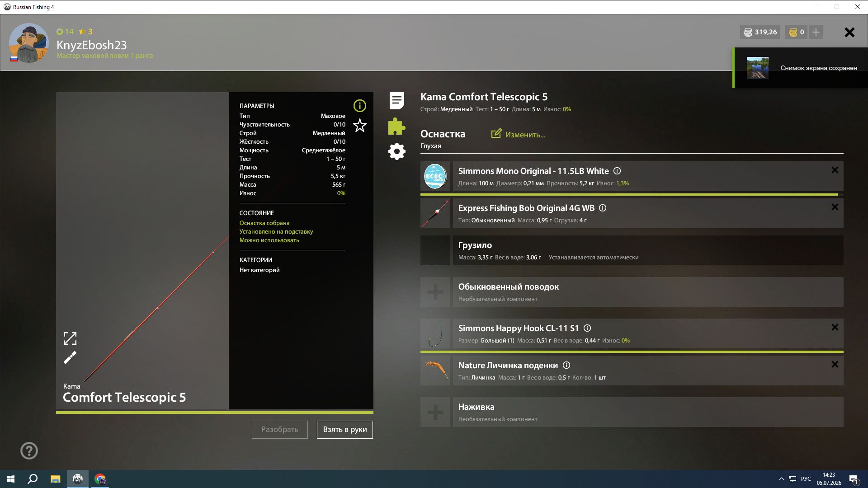The height and width of the screenshot is (488, 868).
Task: Click player level 14 indicator
Action: coord(65,32)
